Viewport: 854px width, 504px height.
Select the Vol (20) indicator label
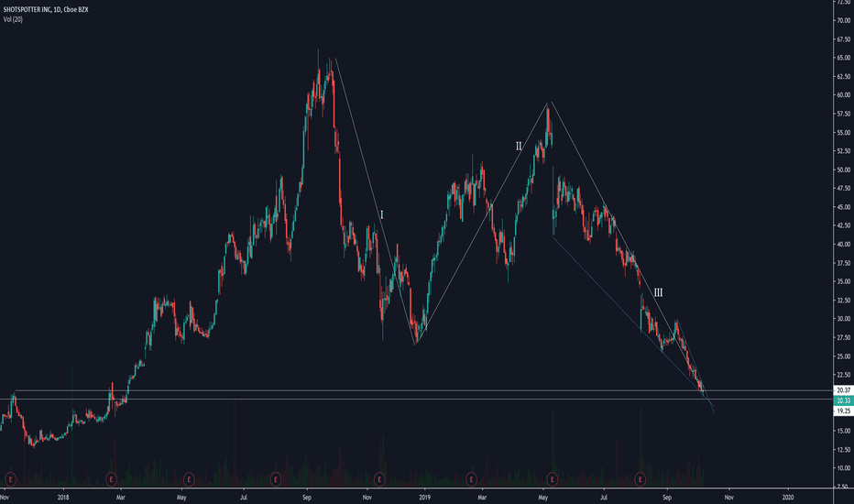pos(13,19)
